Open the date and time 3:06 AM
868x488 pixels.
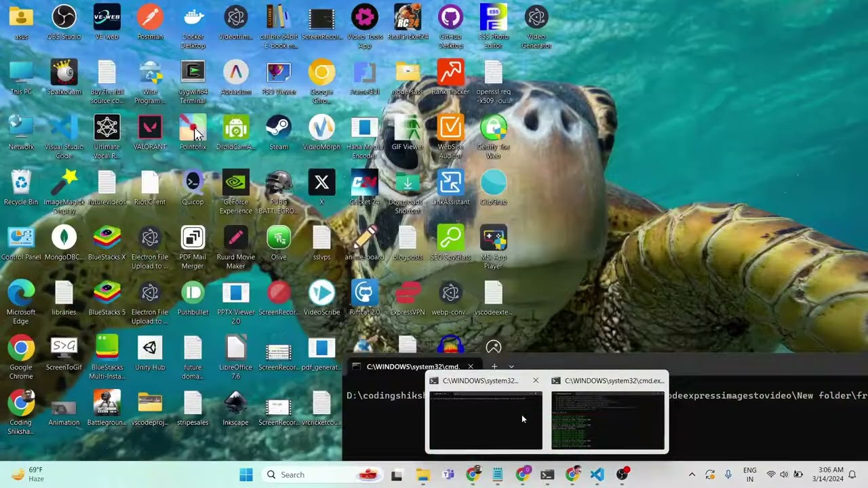827,474
